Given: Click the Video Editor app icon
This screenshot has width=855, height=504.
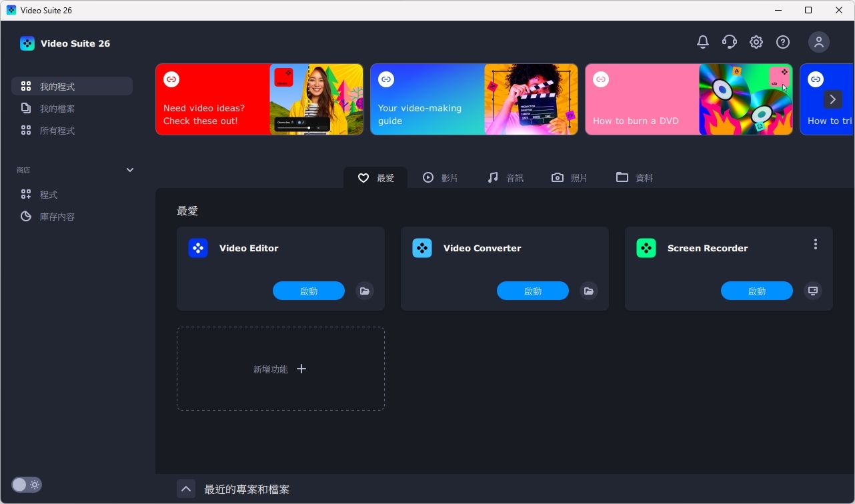Looking at the screenshot, I should coord(198,248).
